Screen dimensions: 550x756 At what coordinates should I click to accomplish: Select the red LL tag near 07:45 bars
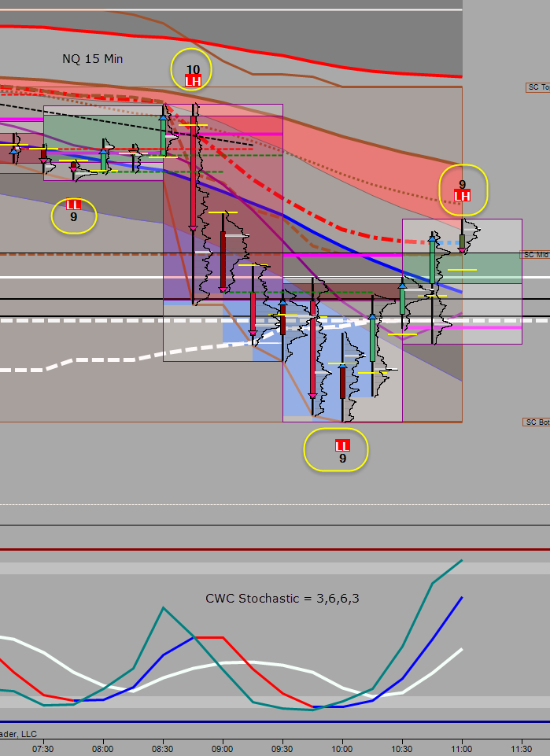[73, 205]
